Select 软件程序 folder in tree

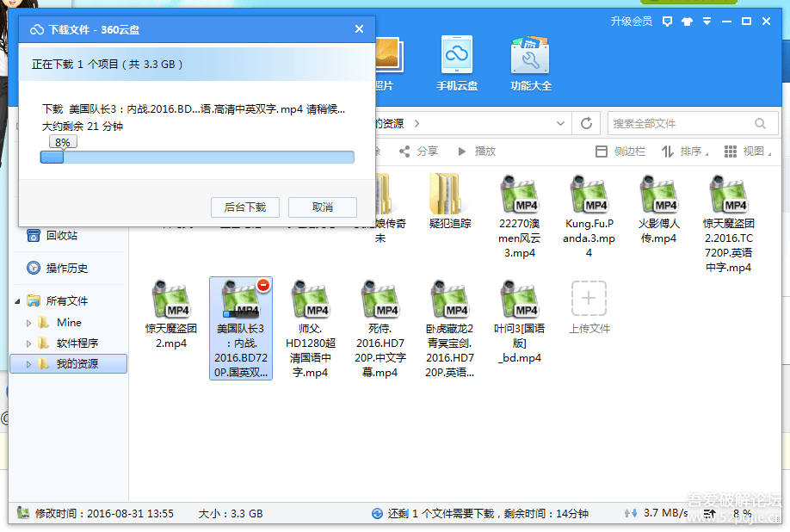click(x=67, y=343)
